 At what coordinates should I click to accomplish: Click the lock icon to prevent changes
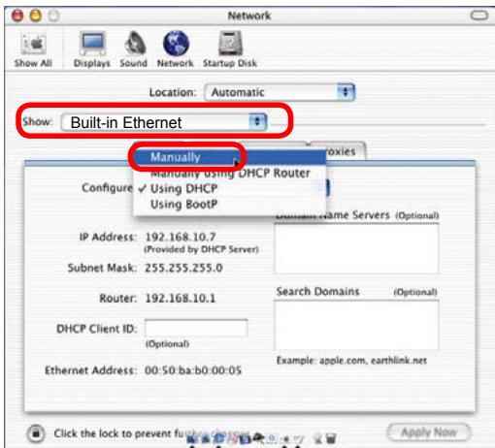(36, 433)
